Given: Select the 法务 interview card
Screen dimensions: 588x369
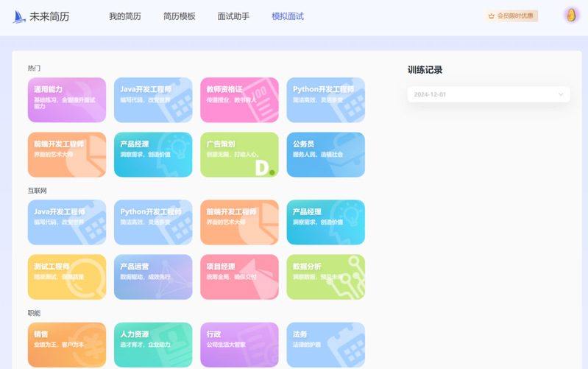Looking at the screenshot, I should (325, 344).
